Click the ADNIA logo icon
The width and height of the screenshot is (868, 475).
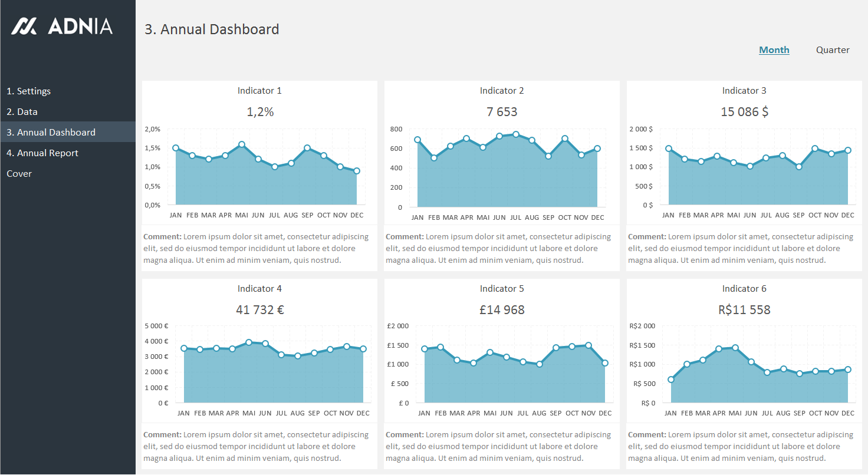[x=24, y=26]
